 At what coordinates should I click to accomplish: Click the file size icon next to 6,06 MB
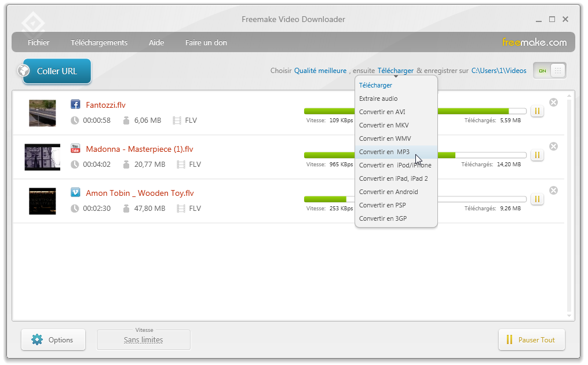pos(126,121)
